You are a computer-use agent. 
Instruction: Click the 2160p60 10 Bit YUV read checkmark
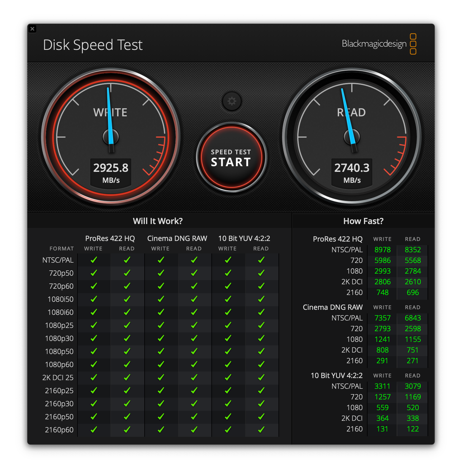[x=261, y=430]
